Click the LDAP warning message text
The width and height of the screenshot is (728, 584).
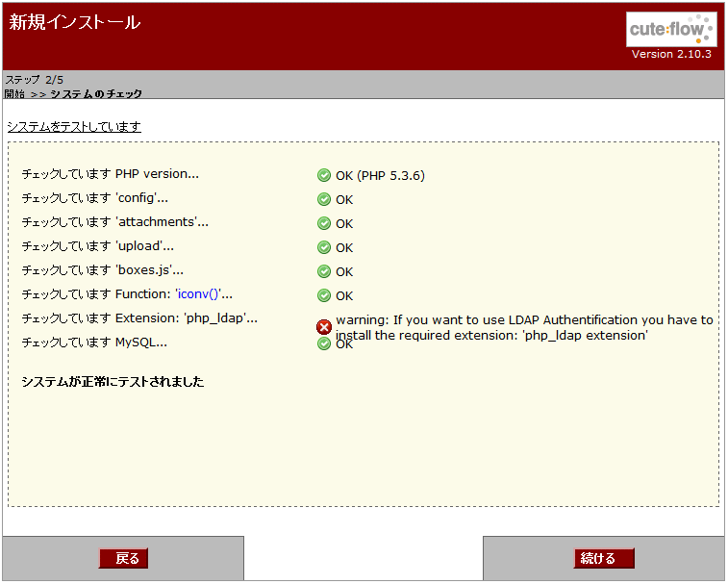pyautogui.click(x=524, y=328)
